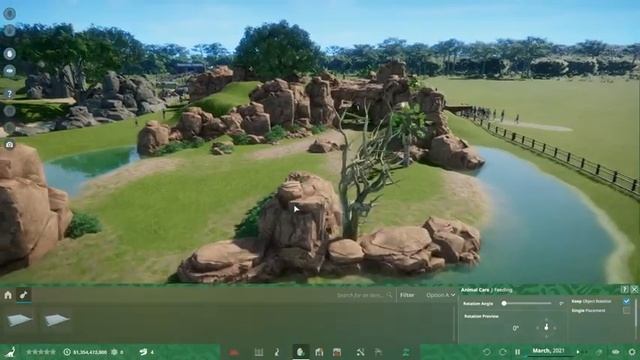
Task: Undo the last action
Action: tap(486, 352)
